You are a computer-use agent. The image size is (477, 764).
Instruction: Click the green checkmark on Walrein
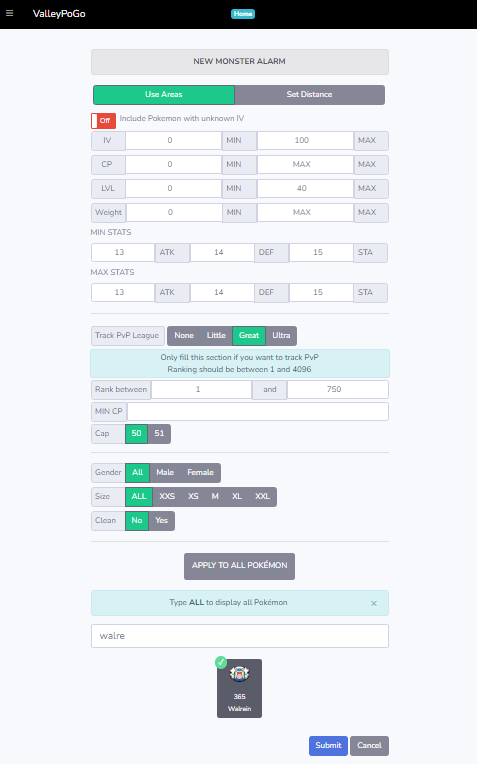[x=221, y=662]
